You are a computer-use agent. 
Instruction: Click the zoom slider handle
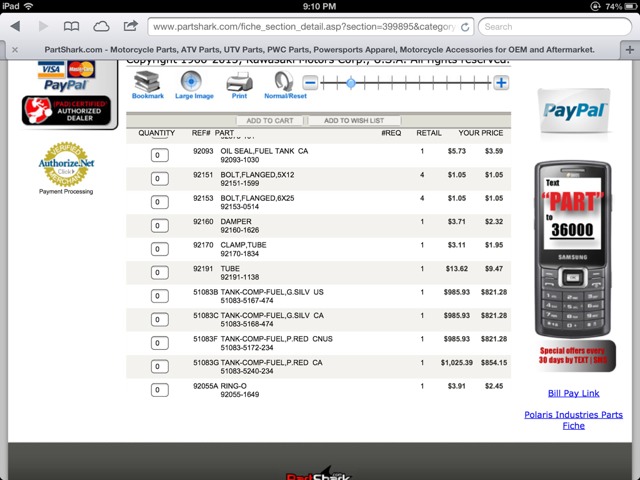point(351,83)
